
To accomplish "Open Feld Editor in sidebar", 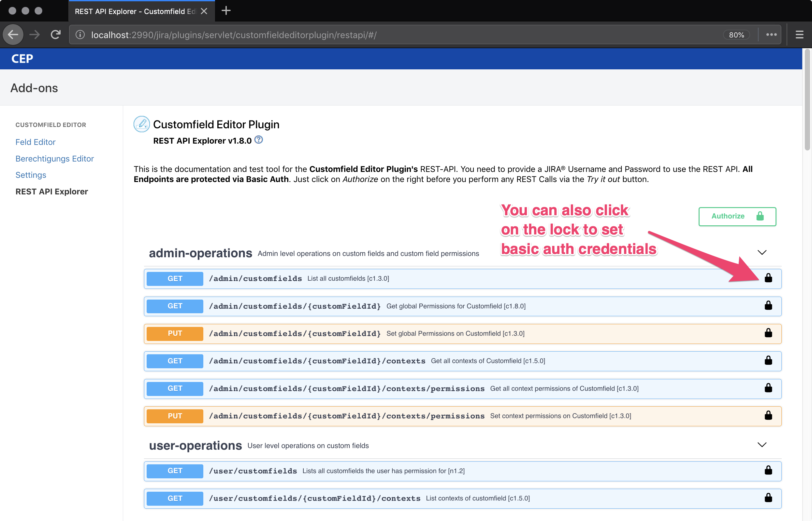I will click(36, 142).
